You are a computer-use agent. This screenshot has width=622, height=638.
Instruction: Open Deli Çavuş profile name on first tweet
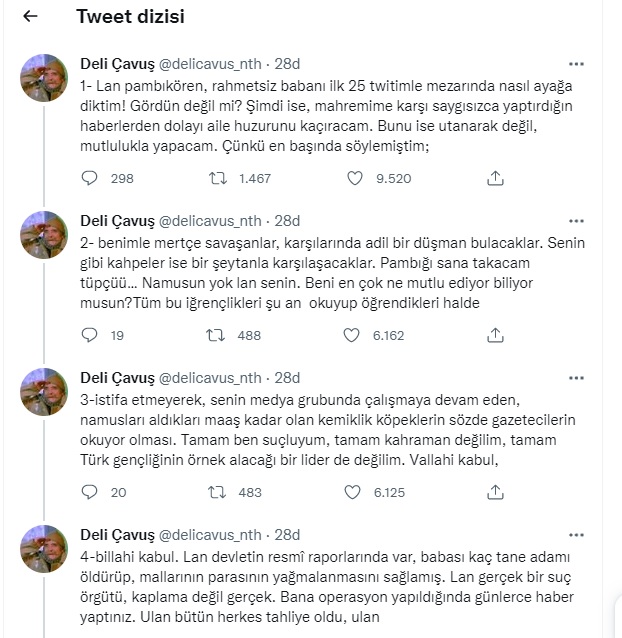click(115, 63)
